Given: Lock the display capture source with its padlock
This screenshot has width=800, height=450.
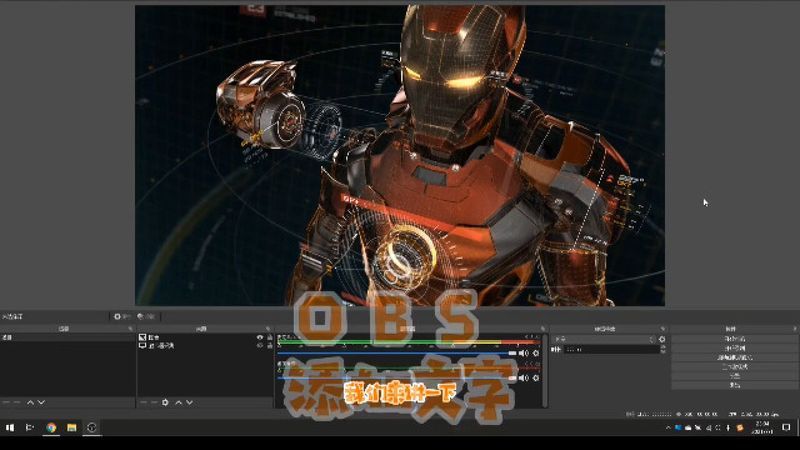Looking at the screenshot, I should [x=269, y=345].
